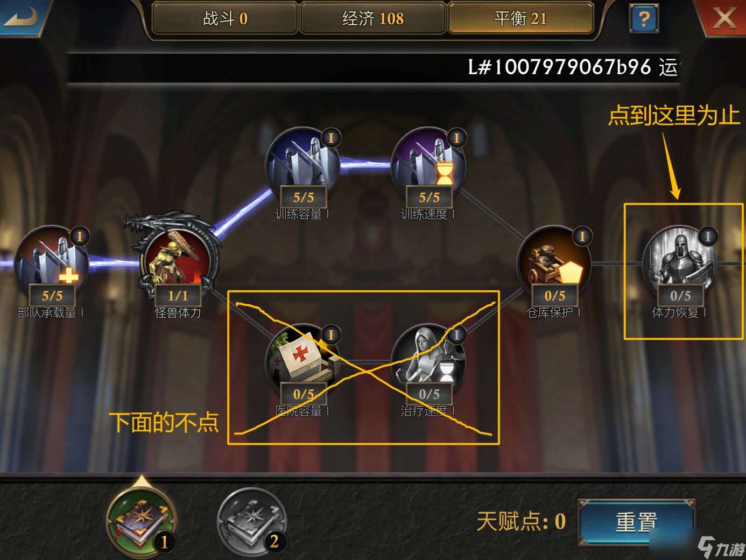Image resolution: width=746 pixels, height=560 pixels.
Task: Select talent book preset 1
Action: (x=142, y=521)
